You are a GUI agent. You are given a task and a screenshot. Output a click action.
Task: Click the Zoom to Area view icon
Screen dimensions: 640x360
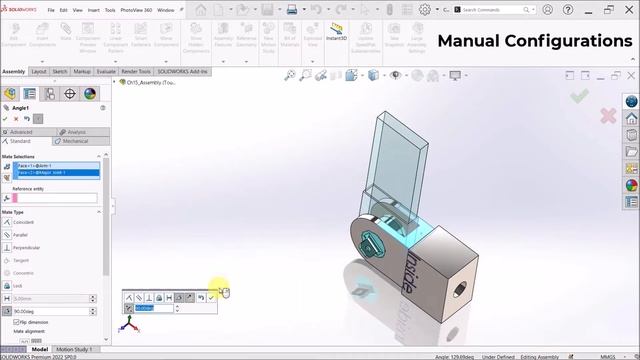coord(305,75)
